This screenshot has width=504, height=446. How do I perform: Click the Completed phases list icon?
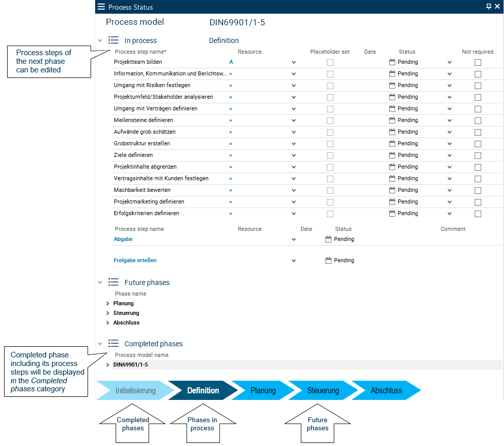[113, 343]
